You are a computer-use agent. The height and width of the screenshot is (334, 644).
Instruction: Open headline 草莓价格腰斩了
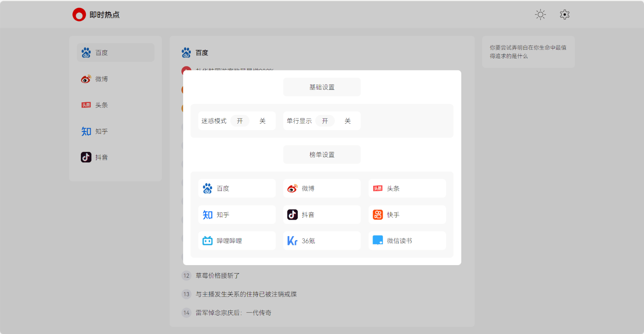coord(218,276)
